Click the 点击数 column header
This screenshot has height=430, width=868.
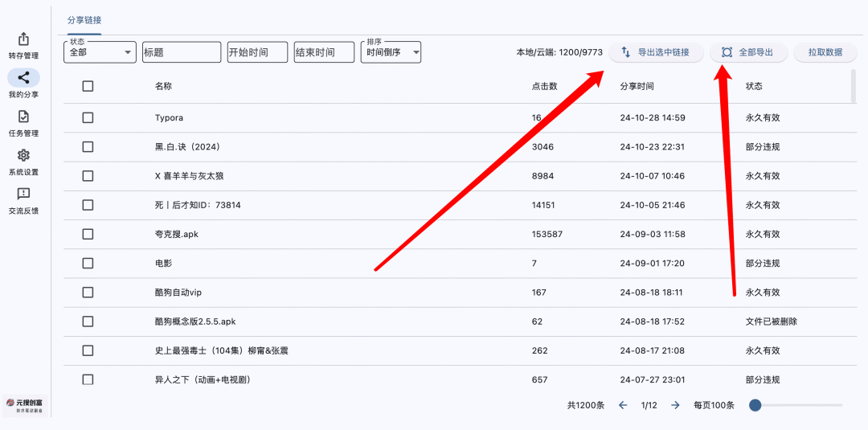[544, 86]
